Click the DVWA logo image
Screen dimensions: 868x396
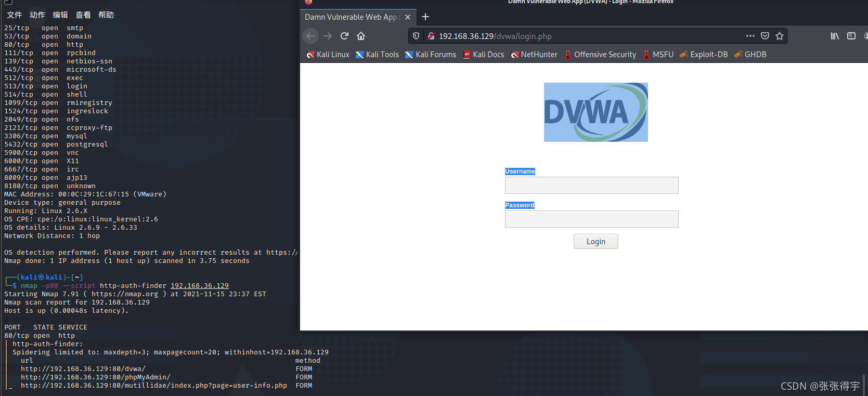(x=595, y=112)
